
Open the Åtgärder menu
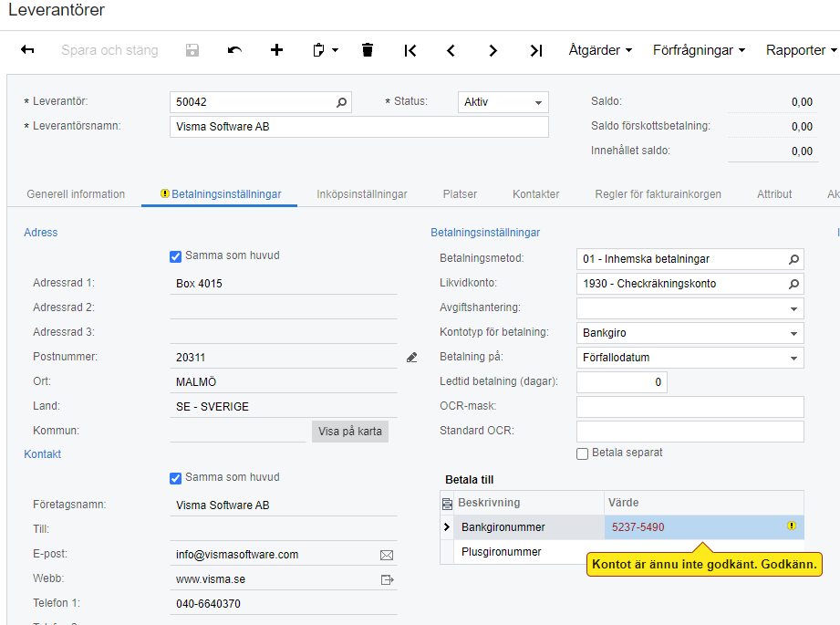pyautogui.click(x=600, y=50)
